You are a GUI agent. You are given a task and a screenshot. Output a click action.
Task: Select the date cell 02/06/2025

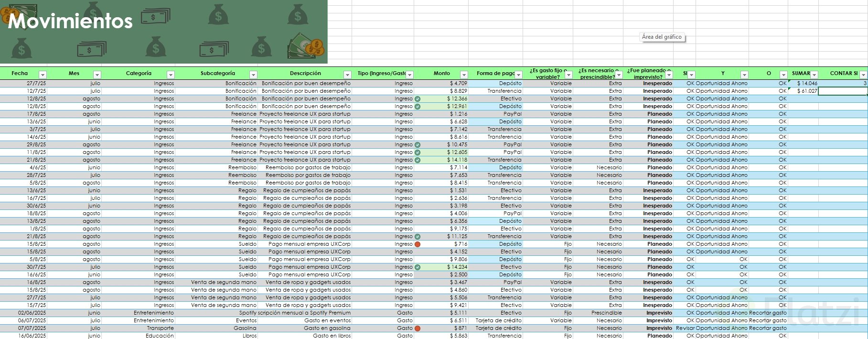[24, 313]
